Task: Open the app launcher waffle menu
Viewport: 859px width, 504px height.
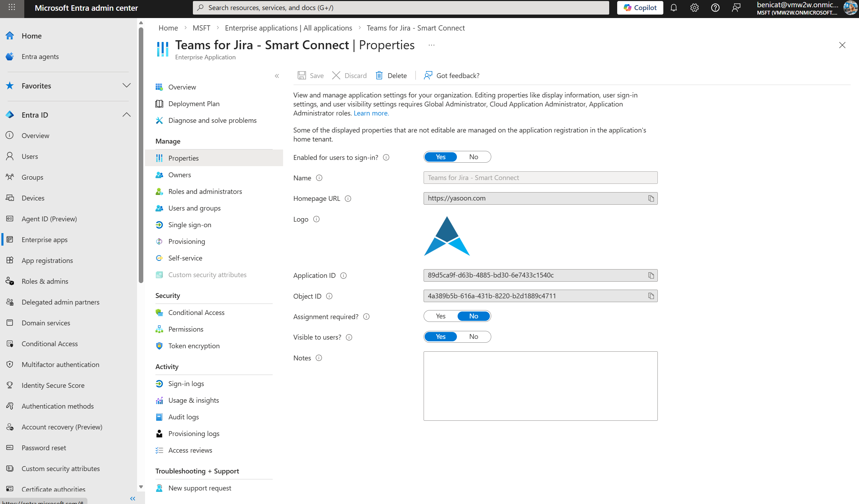Action: [12, 8]
